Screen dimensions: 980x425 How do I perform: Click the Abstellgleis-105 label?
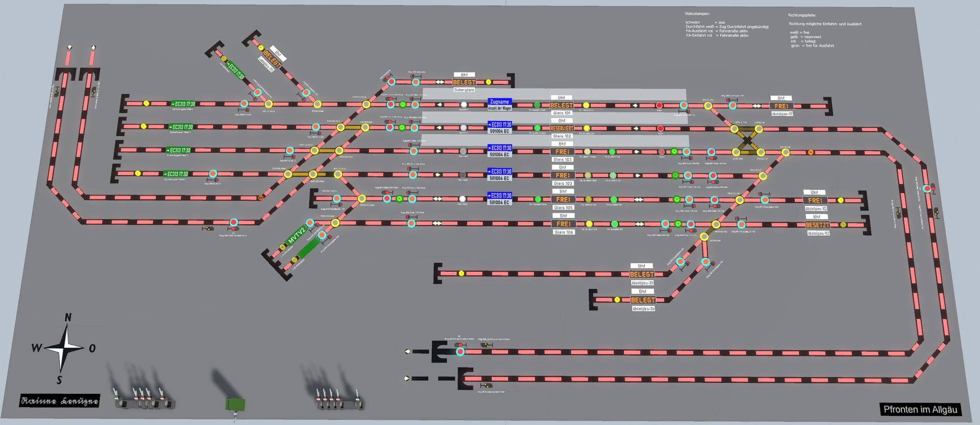click(642, 282)
